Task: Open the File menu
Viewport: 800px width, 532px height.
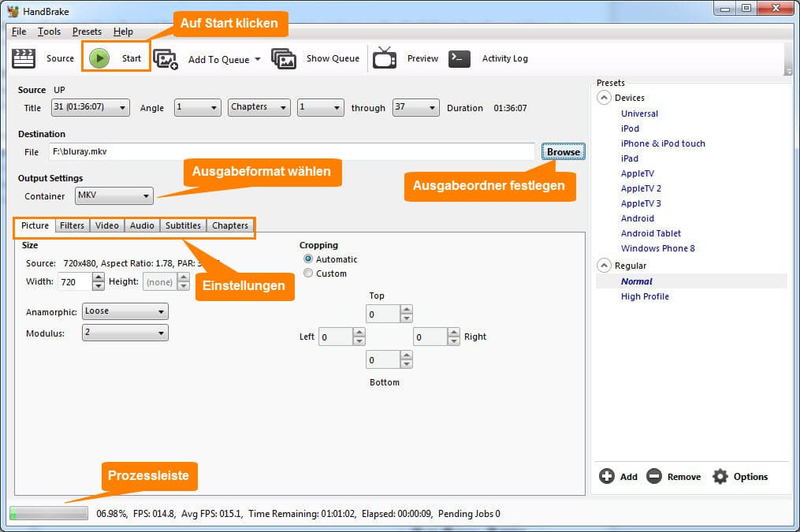Action: [19, 32]
